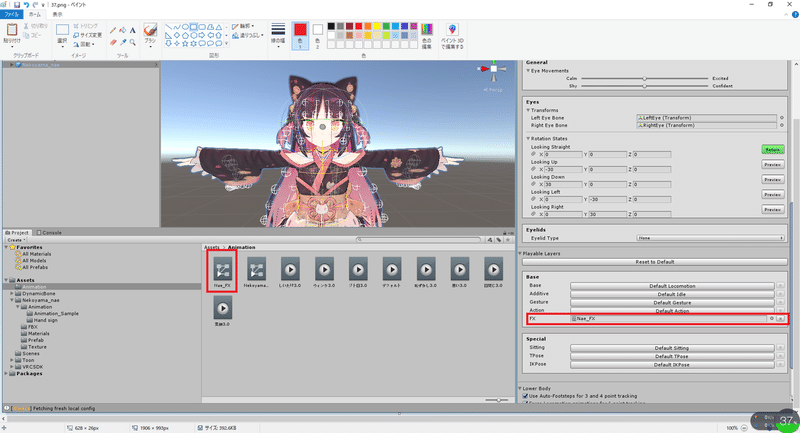
Task: Pick the five-point Star shape
Action: (x=185, y=44)
